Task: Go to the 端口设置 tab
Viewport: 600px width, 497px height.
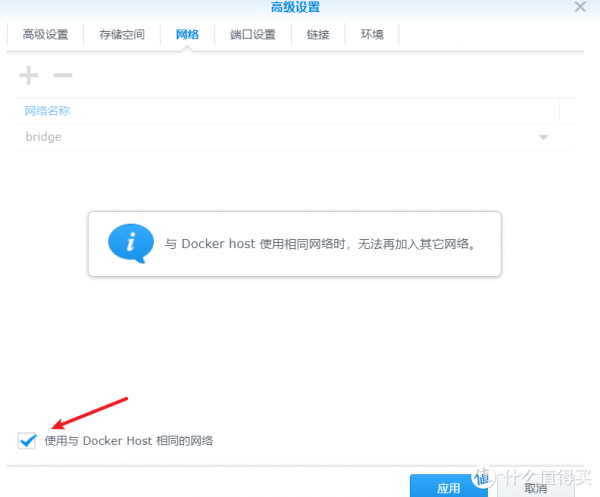Action: [x=252, y=34]
